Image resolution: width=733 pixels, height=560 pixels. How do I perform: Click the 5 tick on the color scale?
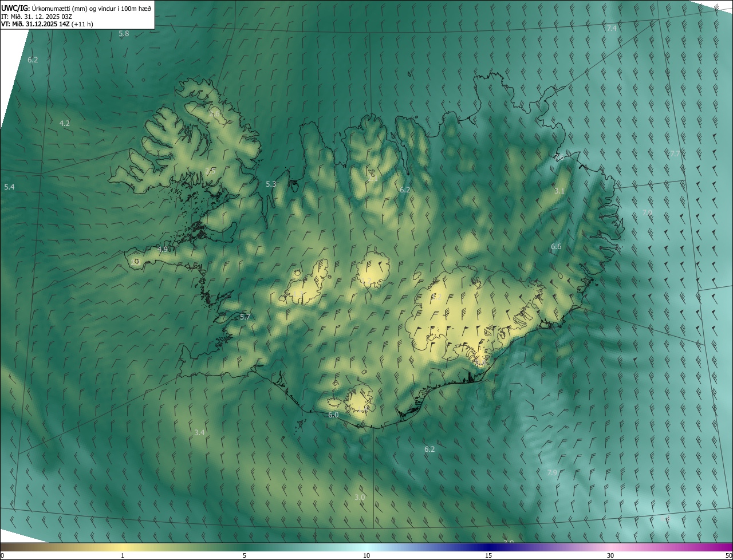pos(245,555)
